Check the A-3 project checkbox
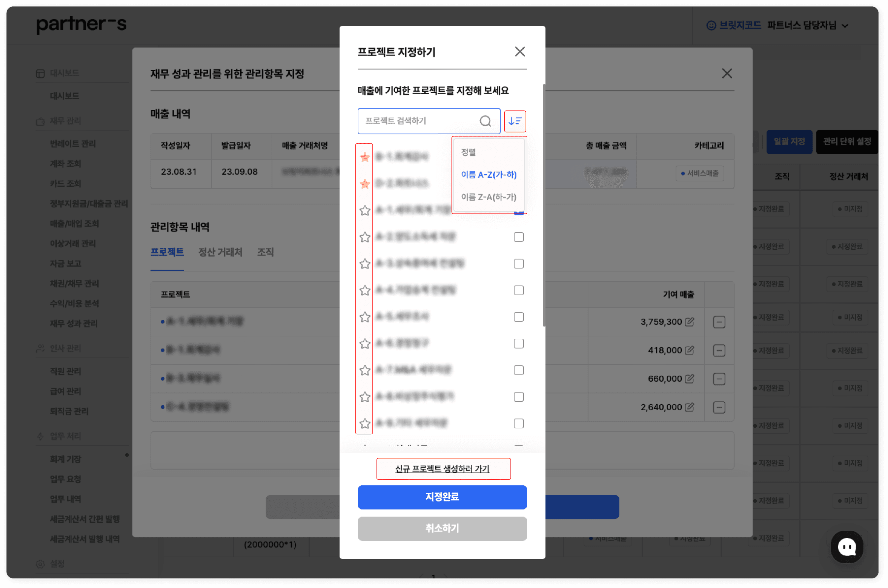Viewport: 888px width, 588px height. 518,263
